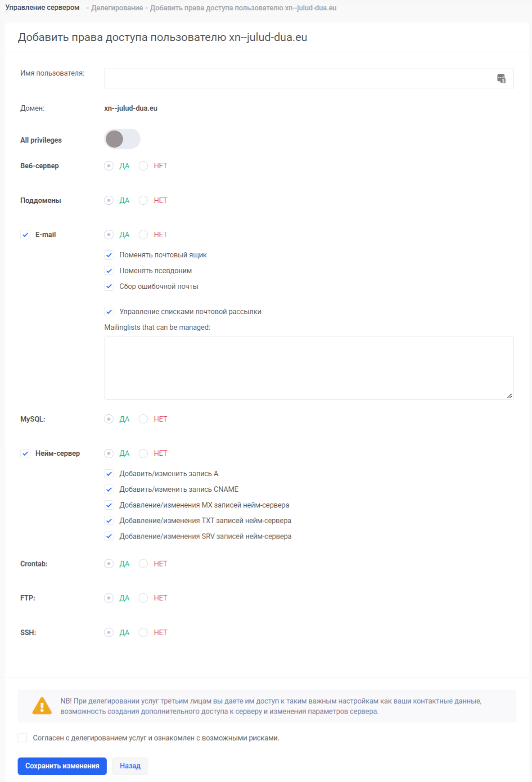The width and height of the screenshot is (532, 782).
Task: Uncheck Сбор ошибочной почты option
Action: pyautogui.click(x=109, y=287)
